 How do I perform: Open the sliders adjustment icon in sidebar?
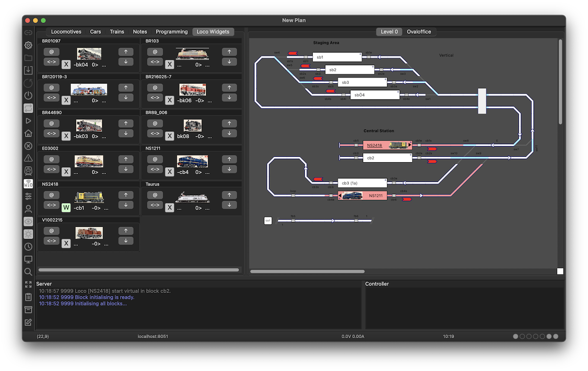pyautogui.click(x=28, y=196)
